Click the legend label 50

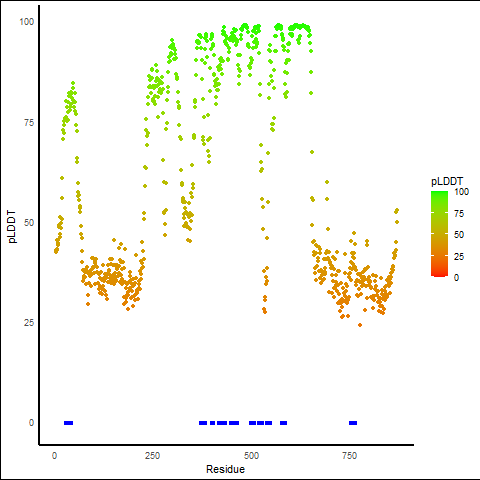[459, 235]
